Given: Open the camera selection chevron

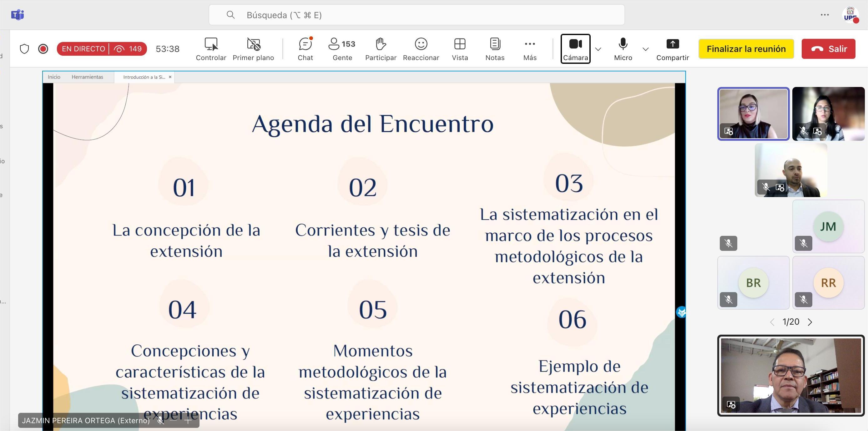Looking at the screenshot, I should tap(598, 49).
